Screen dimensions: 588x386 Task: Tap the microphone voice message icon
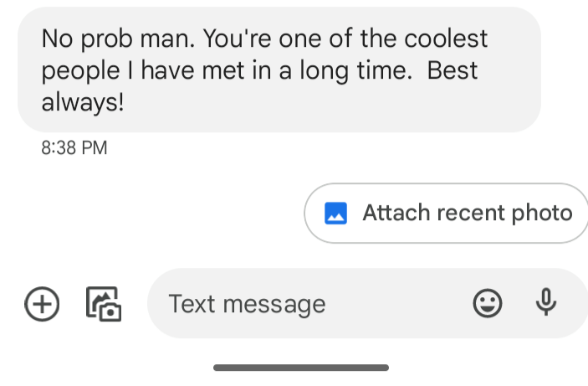coord(546,302)
